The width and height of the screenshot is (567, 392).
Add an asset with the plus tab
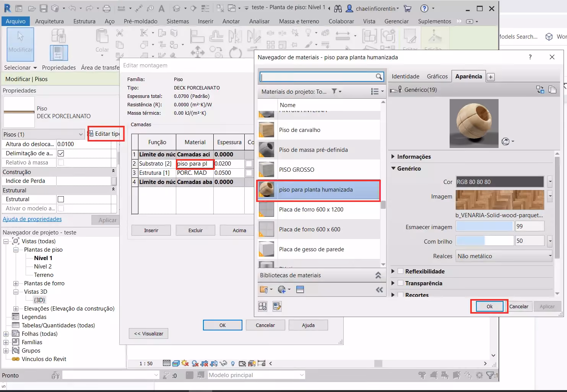point(491,77)
